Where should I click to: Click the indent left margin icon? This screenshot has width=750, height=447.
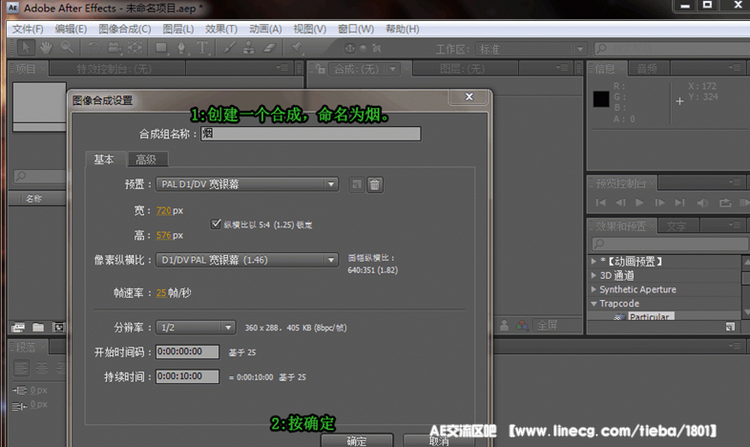tap(19, 391)
